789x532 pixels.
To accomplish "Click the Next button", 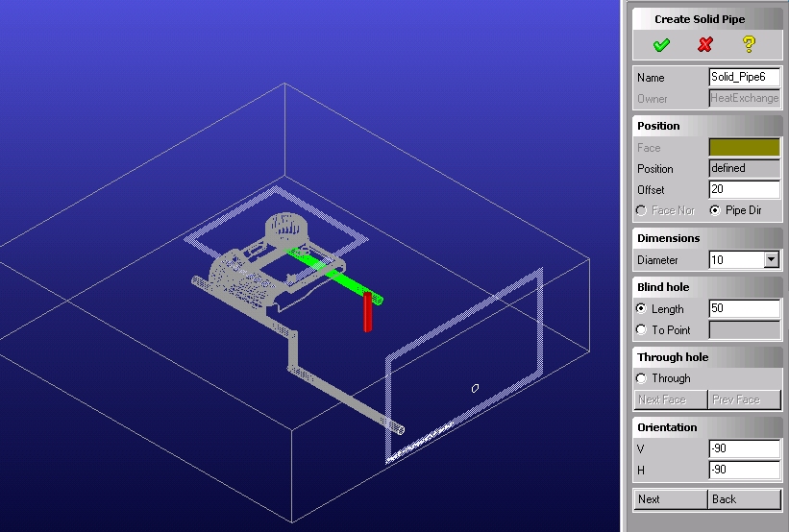I will click(x=670, y=499).
